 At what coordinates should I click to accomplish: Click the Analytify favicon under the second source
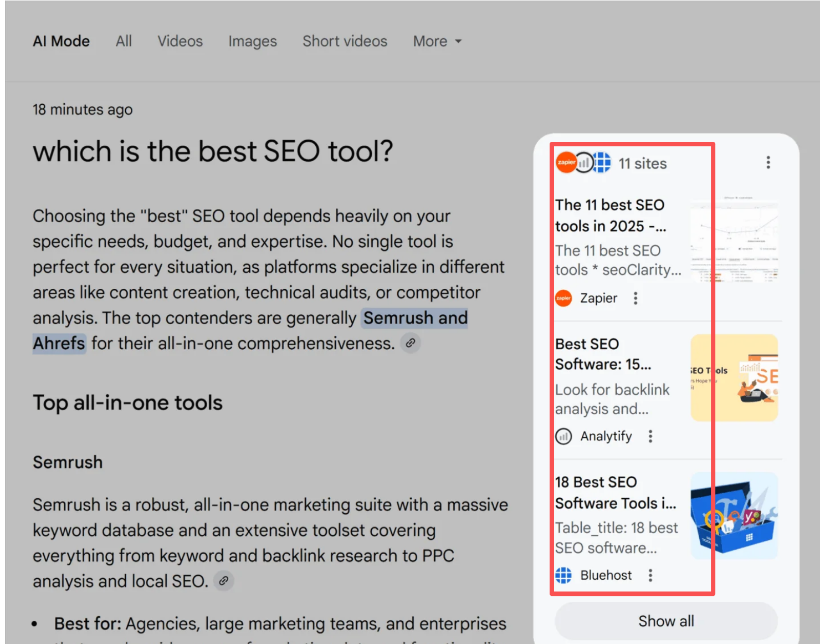click(563, 437)
